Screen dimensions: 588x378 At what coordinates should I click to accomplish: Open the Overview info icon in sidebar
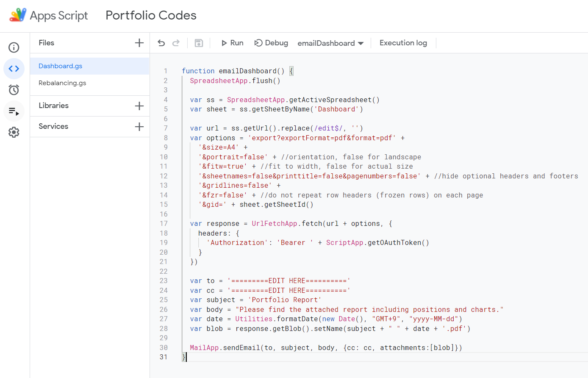14,47
